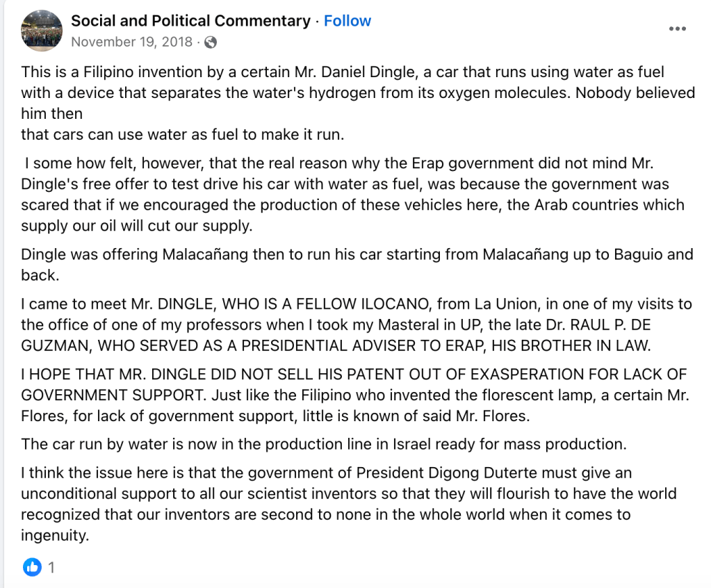The image size is (711, 588).
Task: Open the November 19, 2018 post timestamp
Action: point(131,42)
